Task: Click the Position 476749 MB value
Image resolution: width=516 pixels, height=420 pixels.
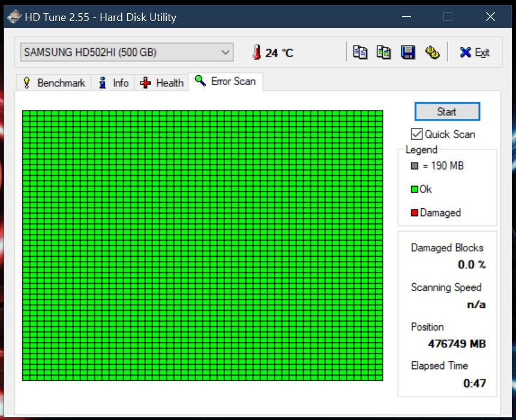Action: pos(457,344)
